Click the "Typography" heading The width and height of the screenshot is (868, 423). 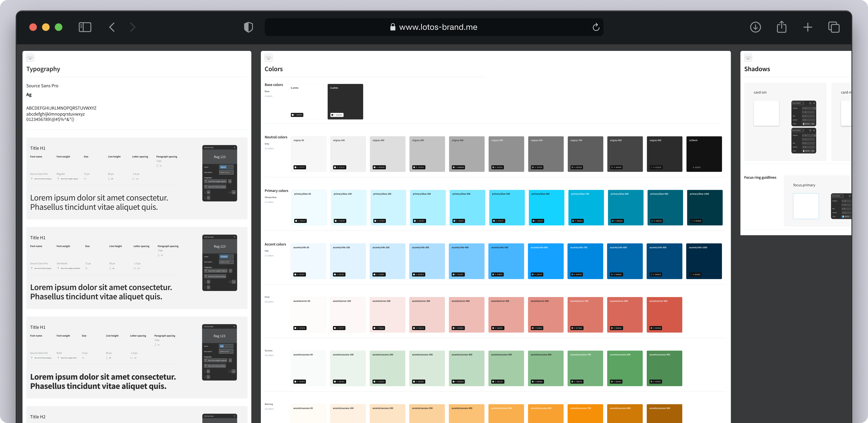43,69
